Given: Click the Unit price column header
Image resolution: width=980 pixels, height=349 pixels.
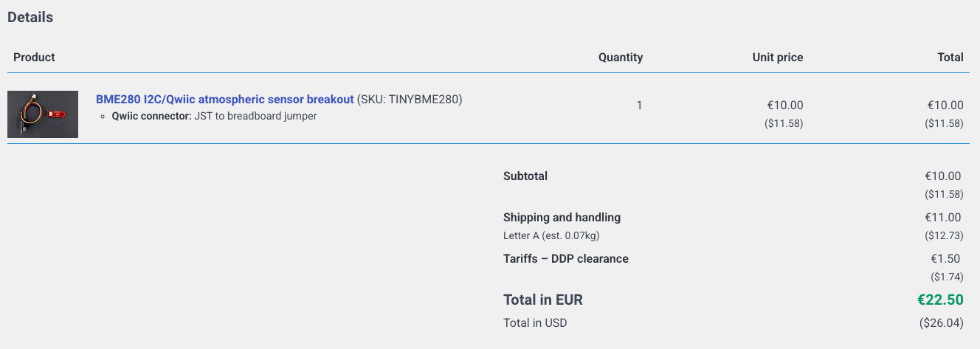Looking at the screenshot, I should coord(777,58).
